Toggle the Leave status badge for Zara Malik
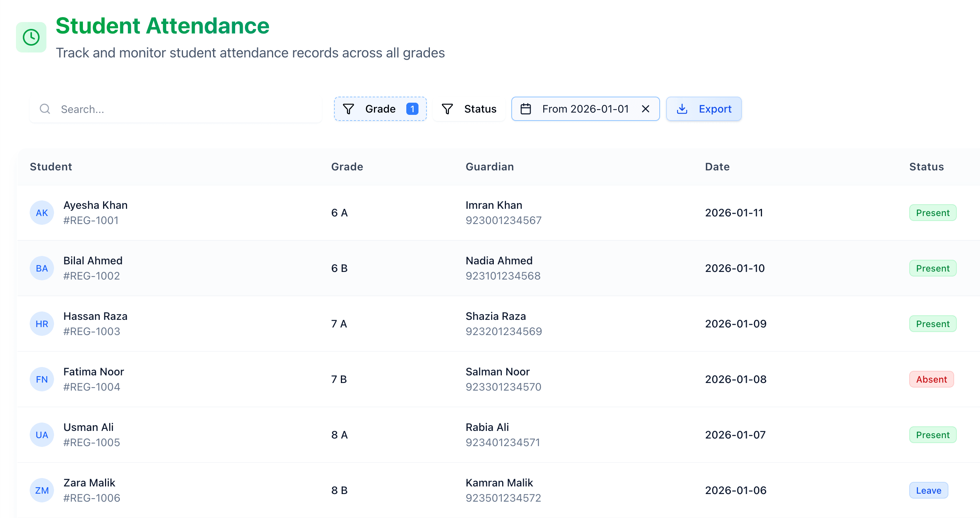Viewport: 980px width, 518px height. [x=929, y=490]
